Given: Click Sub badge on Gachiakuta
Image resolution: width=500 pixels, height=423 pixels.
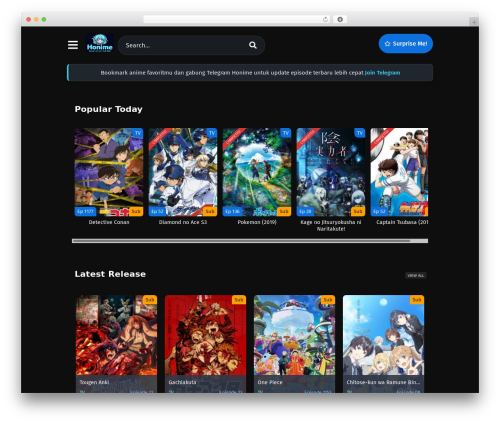Looking at the screenshot, I should (239, 300).
